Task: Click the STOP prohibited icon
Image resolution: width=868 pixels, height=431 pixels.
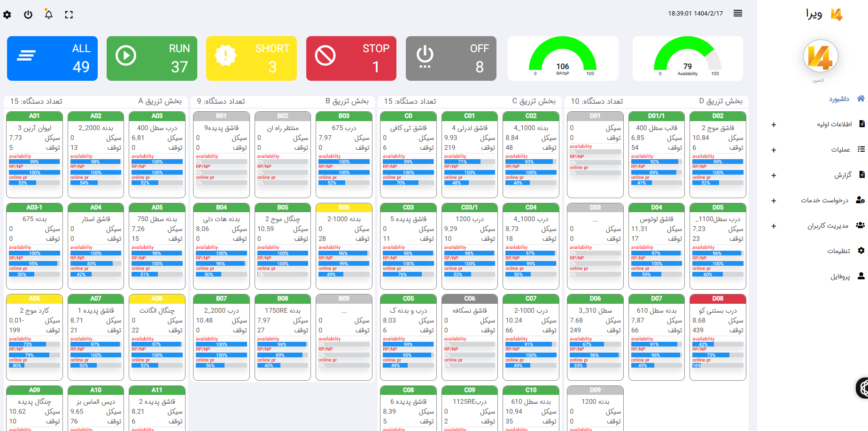Action: click(x=325, y=55)
